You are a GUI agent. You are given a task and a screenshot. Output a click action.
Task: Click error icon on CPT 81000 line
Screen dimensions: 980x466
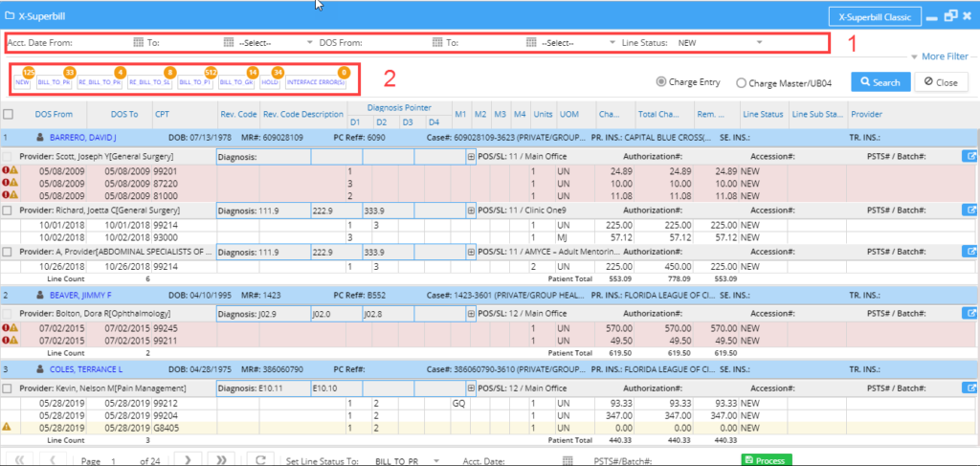click(x=6, y=195)
